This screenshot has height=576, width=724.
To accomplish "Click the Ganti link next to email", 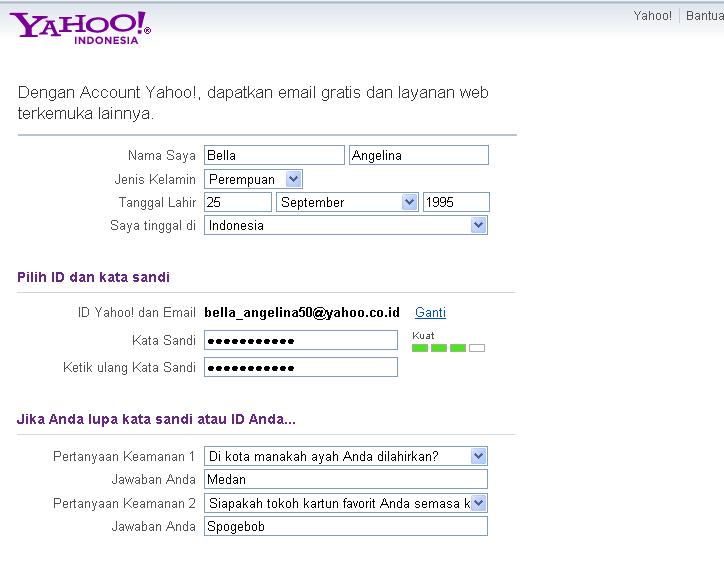I will 430,313.
